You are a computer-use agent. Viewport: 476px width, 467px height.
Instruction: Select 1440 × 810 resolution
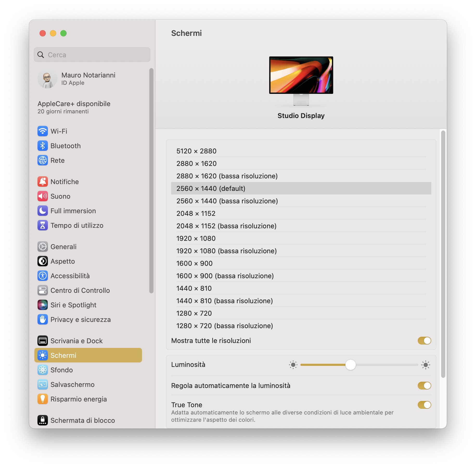pyautogui.click(x=301, y=288)
